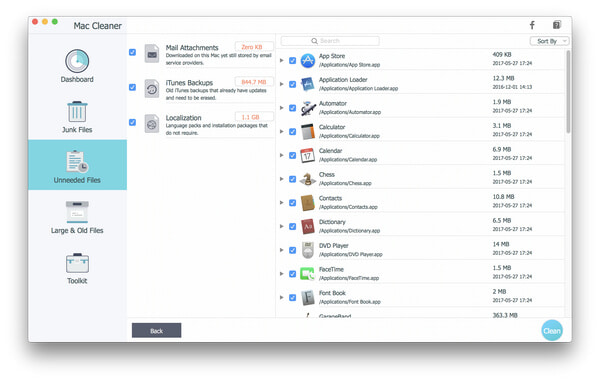Open the Large & Old Files icon
600x382 pixels.
pyautogui.click(x=77, y=212)
